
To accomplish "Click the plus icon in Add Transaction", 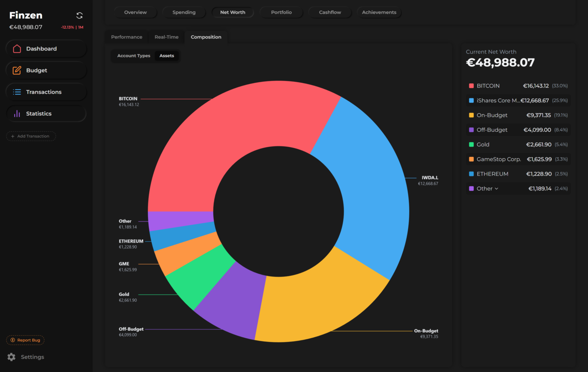I will click(x=13, y=136).
